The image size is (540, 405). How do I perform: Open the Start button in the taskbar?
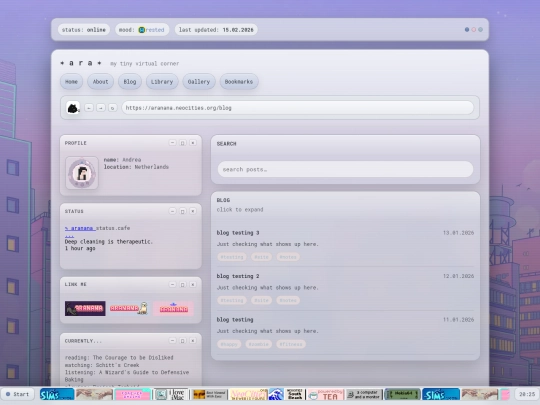point(17,394)
